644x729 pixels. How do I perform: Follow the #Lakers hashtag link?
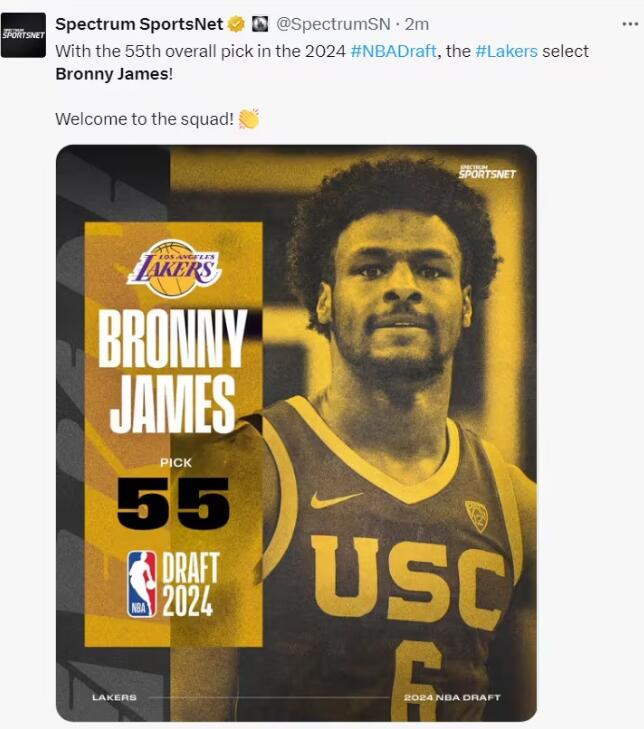(506, 51)
